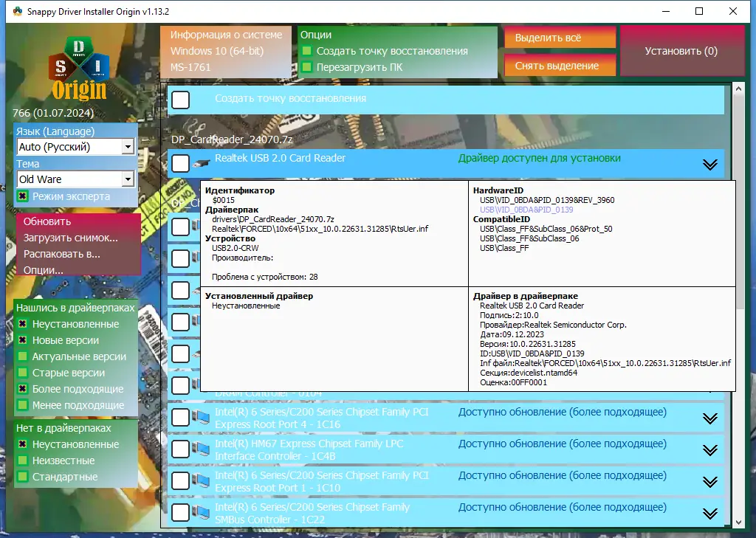
Task: Click device icon for Root Port 4 - 1C16
Action: (x=201, y=418)
